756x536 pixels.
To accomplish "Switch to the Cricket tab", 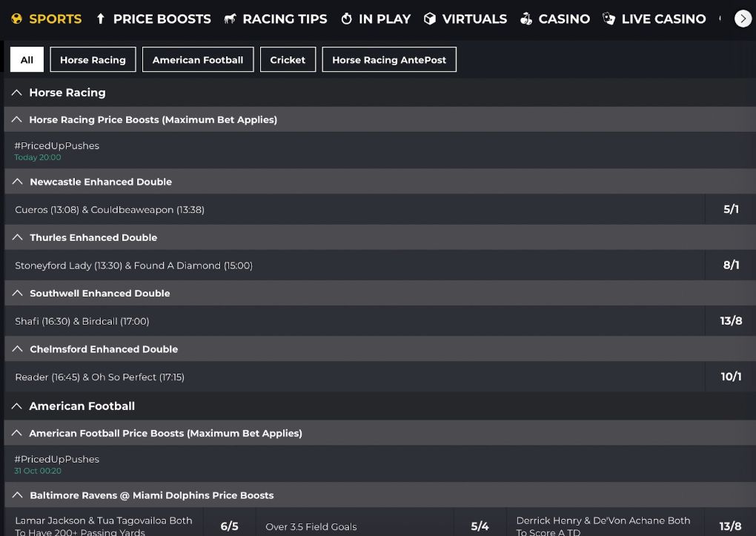I will click(x=288, y=59).
